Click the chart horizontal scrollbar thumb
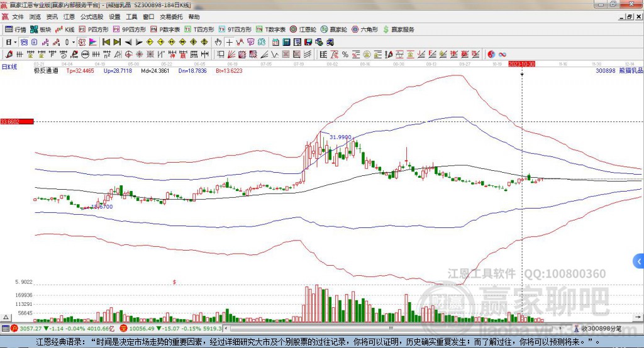Viewport: 644px width, 348px height. pos(391,329)
